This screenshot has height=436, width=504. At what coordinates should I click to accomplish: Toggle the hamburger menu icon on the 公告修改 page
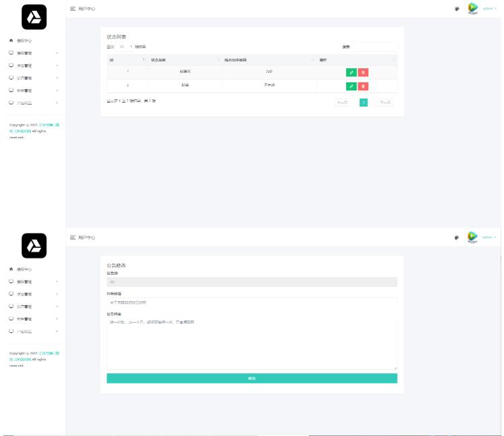tap(73, 238)
